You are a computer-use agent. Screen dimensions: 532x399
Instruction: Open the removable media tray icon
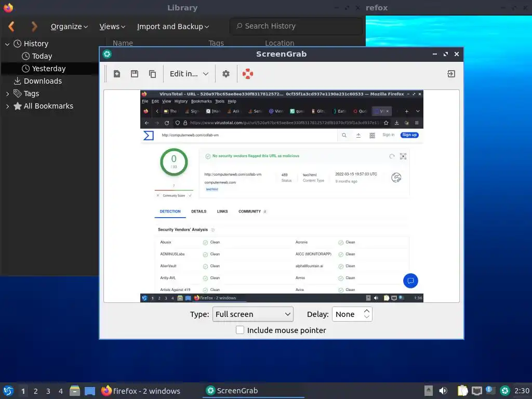(429, 391)
